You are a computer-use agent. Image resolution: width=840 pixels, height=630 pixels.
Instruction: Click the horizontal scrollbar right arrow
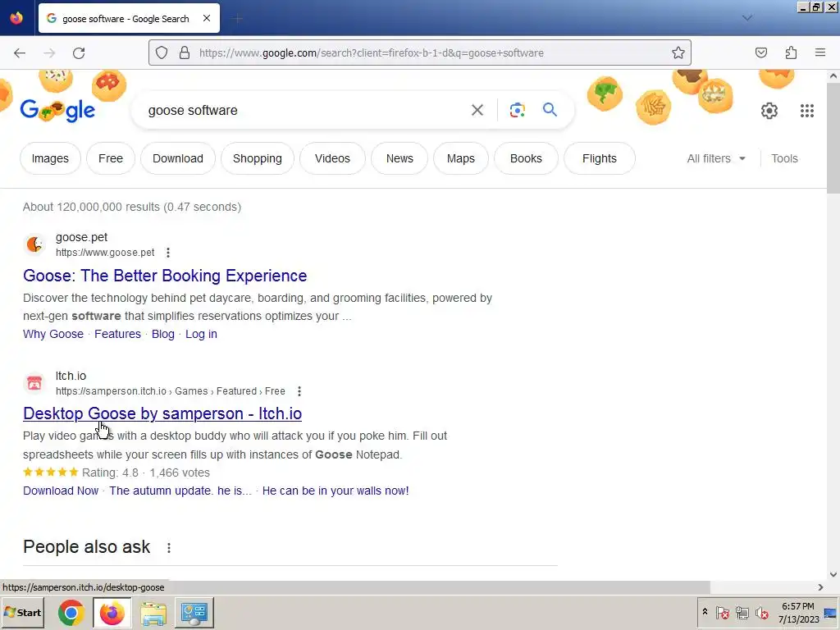(x=820, y=587)
